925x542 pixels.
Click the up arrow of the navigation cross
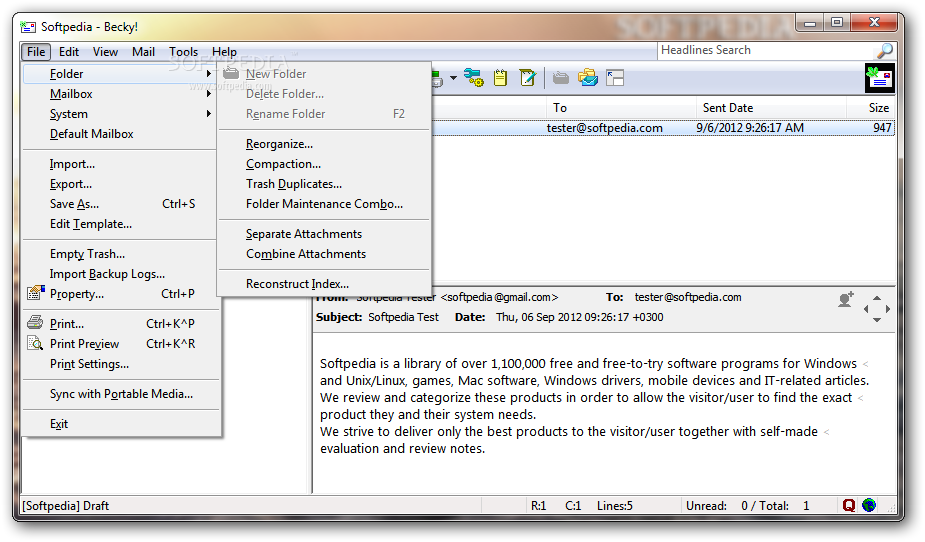[877, 298]
